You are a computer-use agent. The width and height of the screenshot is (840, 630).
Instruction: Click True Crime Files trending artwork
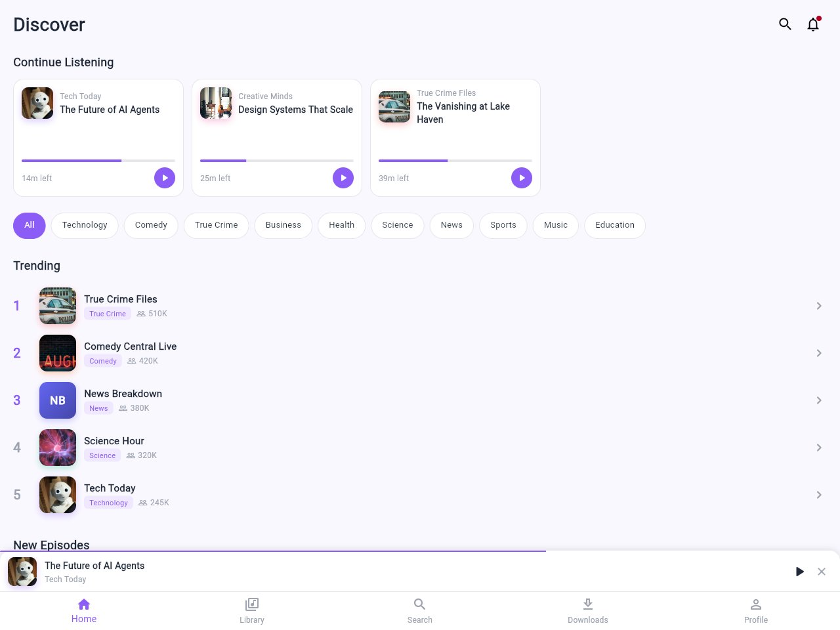point(58,306)
